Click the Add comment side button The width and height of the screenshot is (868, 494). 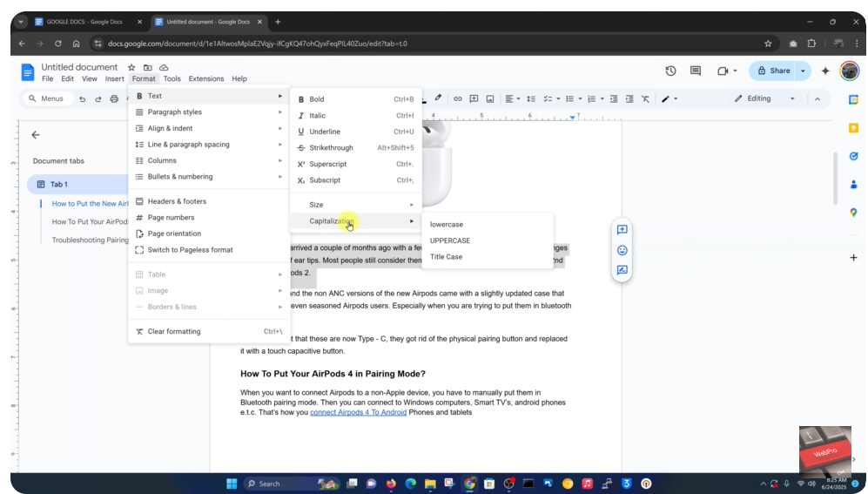tap(622, 229)
